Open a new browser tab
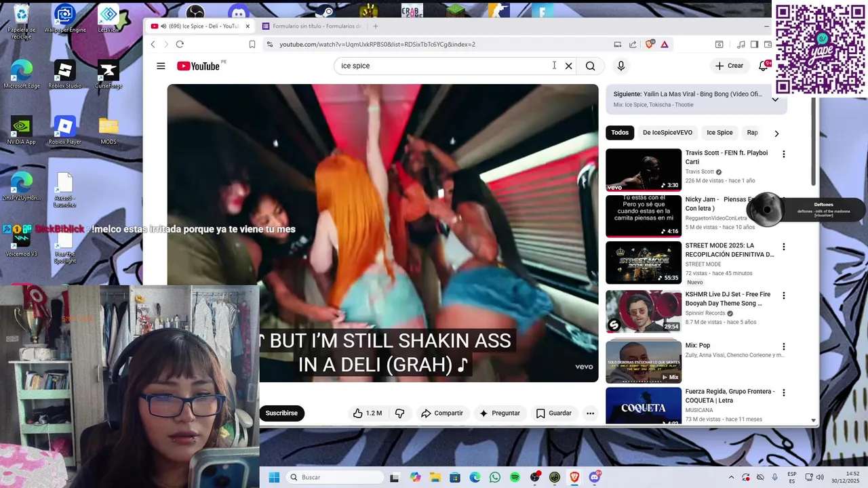The width and height of the screenshot is (868, 488). 375,26
